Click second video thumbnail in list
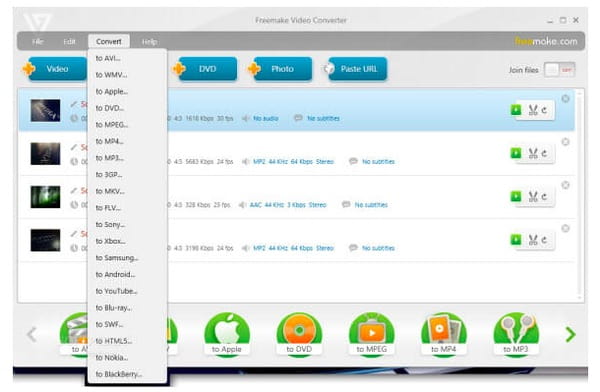 [x=45, y=154]
